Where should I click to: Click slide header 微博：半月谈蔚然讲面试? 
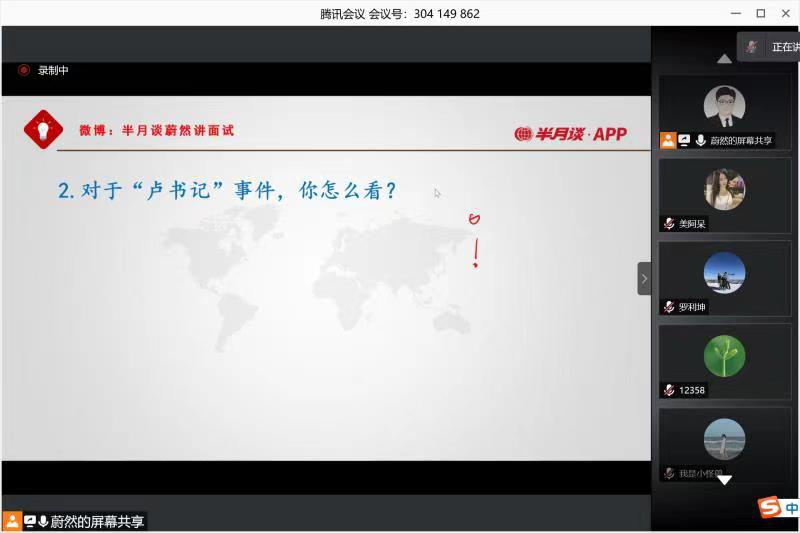(157, 131)
